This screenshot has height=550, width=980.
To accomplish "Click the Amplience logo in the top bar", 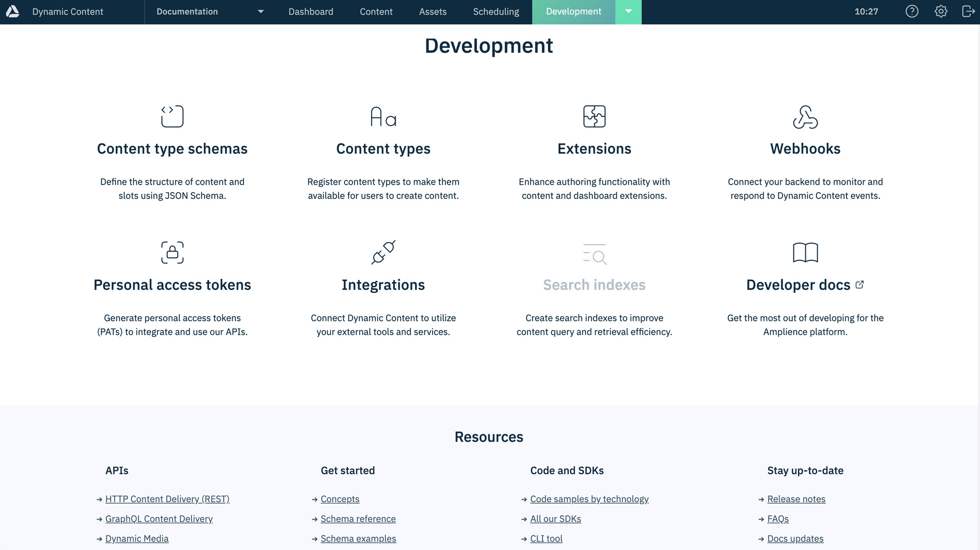I will [x=13, y=11].
